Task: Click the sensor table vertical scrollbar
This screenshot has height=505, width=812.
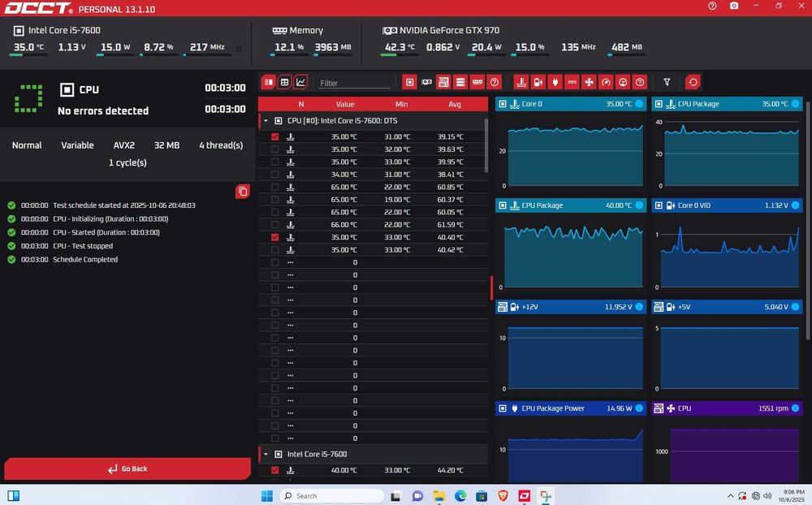Action: click(486, 145)
